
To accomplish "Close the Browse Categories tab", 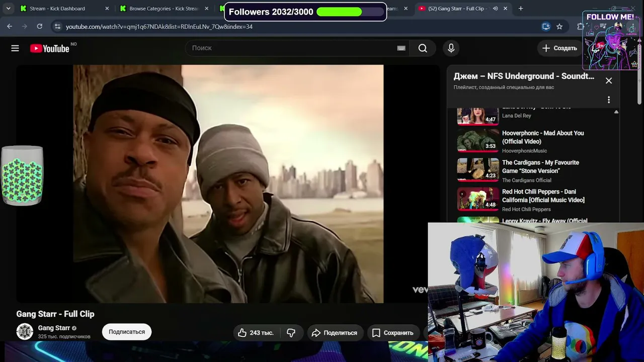I will (x=206, y=9).
